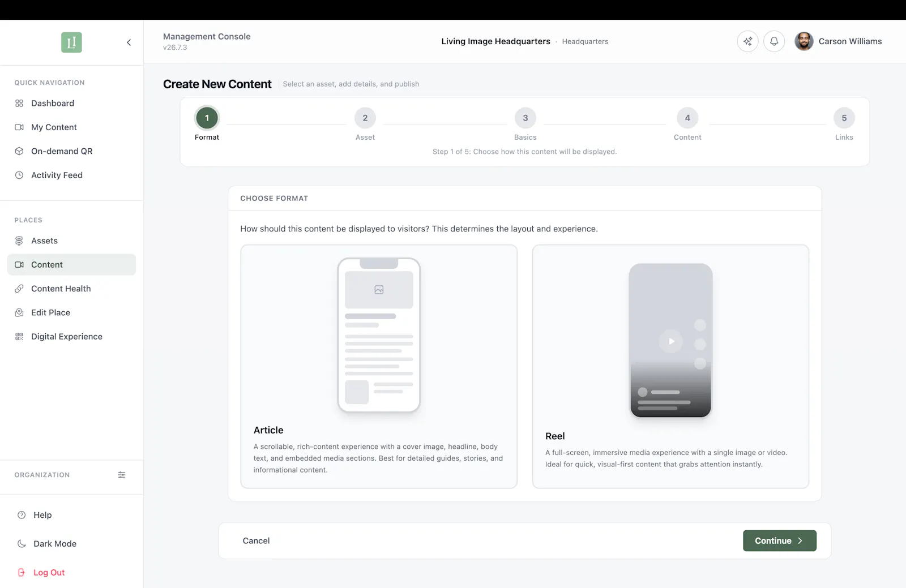Click the Step 1 of 5 hint
Image resolution: width=906 pixels, height=588 pixels.
[525, 152]
